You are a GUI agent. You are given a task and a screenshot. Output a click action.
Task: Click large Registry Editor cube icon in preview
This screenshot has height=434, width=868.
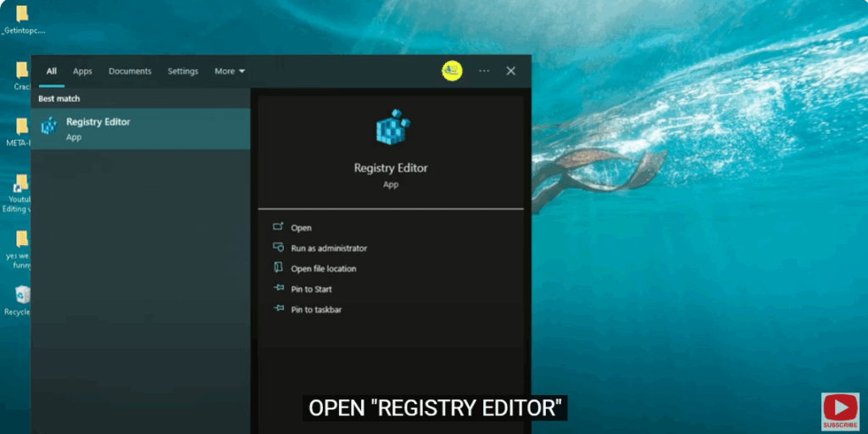pos(392,127)
